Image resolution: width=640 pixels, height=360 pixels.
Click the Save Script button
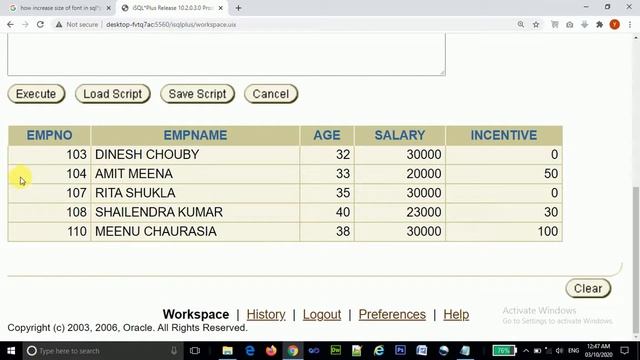tap(198, 94)
